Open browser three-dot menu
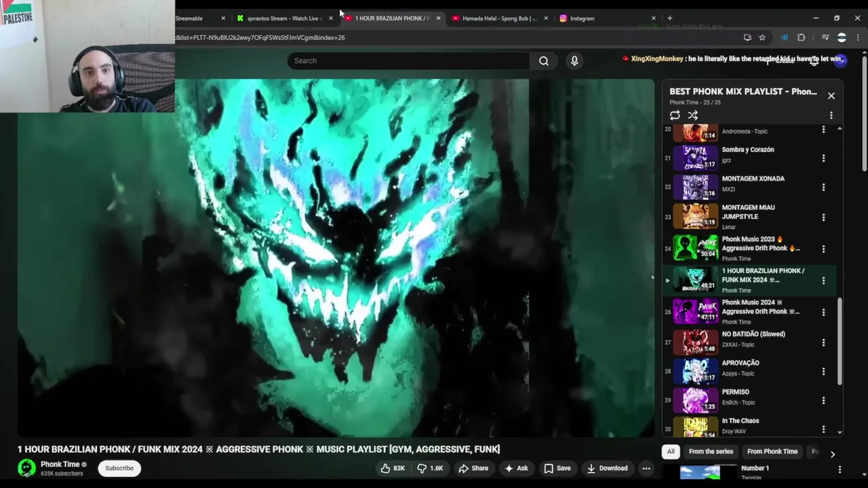Image resolution: width=868 pixels, height=488 pixels. (858, 37)
